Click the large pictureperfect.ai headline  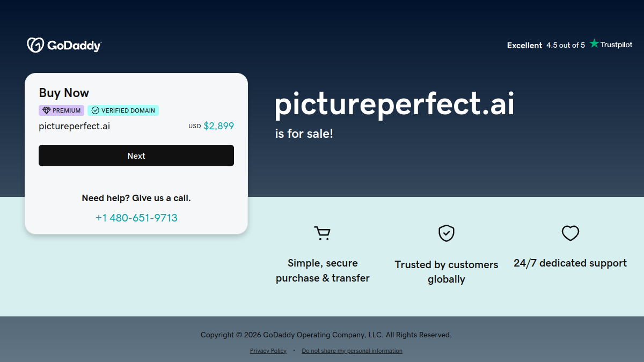point(394,104)
